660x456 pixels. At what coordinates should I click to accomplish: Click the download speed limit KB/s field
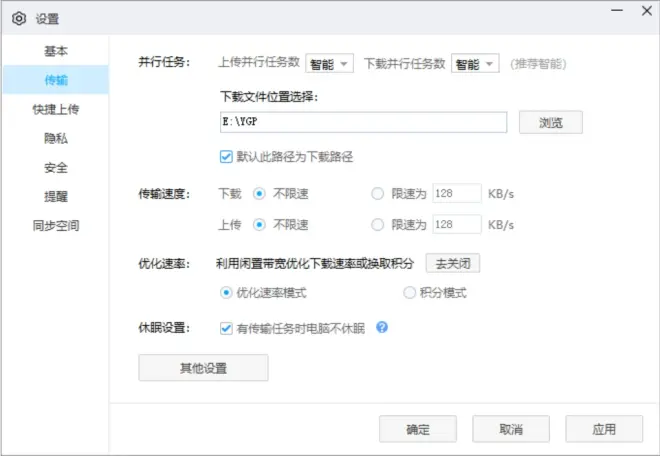pyautogui.click(x=456, y=194)
